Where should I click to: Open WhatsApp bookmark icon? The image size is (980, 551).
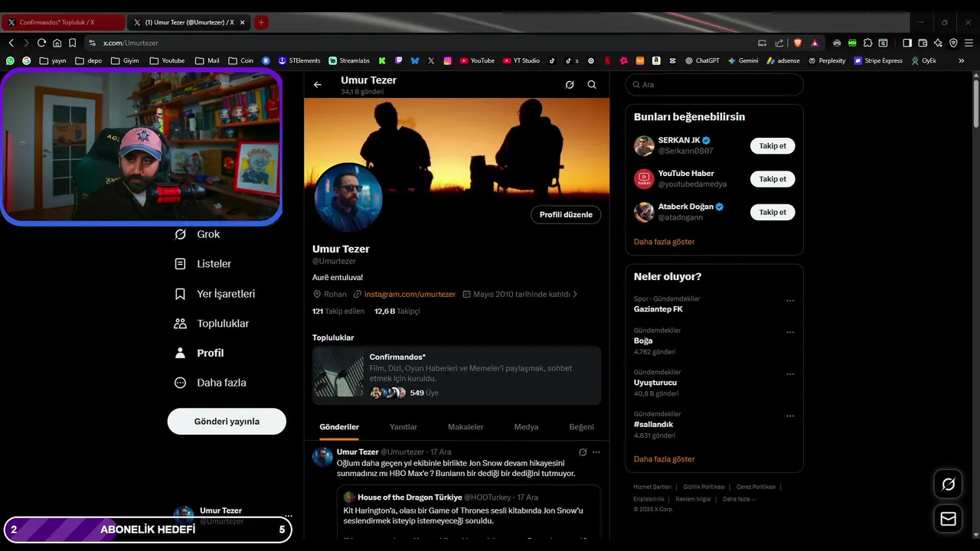[10, 60]
